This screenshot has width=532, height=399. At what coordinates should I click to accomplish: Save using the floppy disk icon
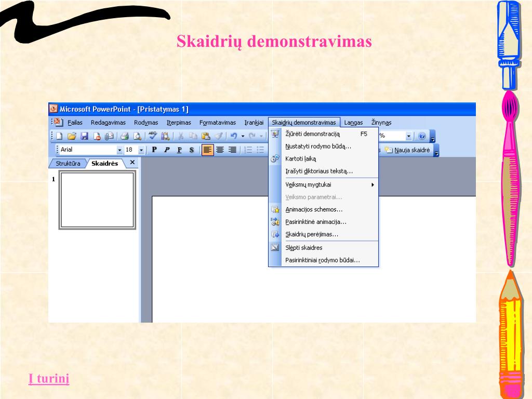[x=84, y=137]
